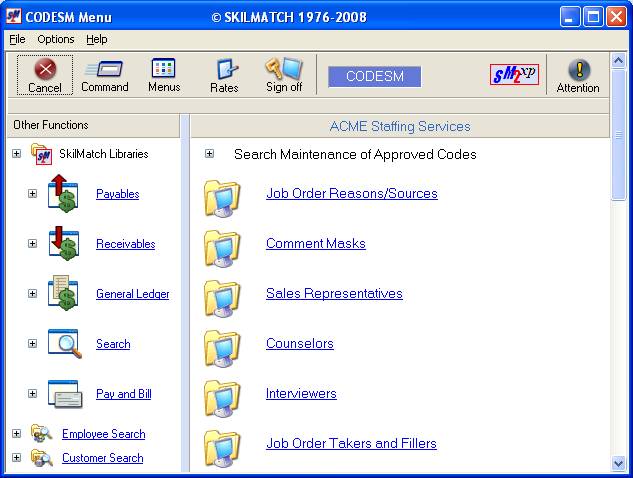The height and width of the screenshot is (478, 633).
Task: Click the Search magnifier icon
Action: [65, 344]
